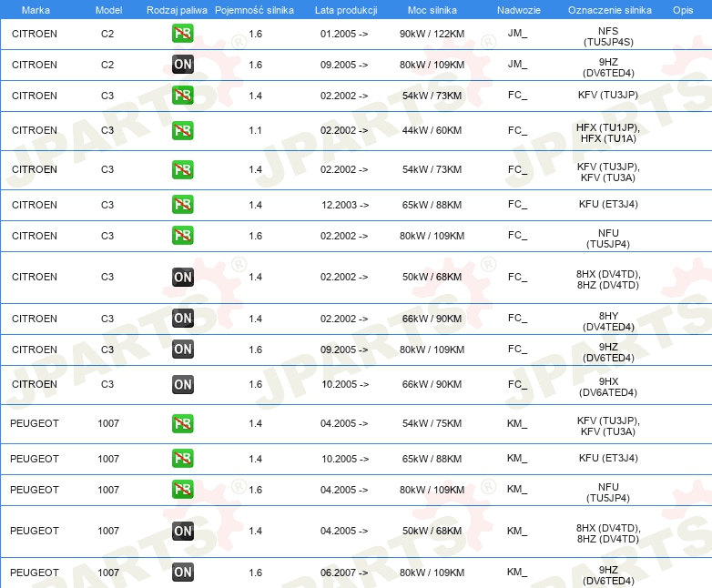Image resolution: width=712 pixels, height=588 pixels.
Task: Select 1007 model cell in KFU row
Action: [x=108, y=459]
